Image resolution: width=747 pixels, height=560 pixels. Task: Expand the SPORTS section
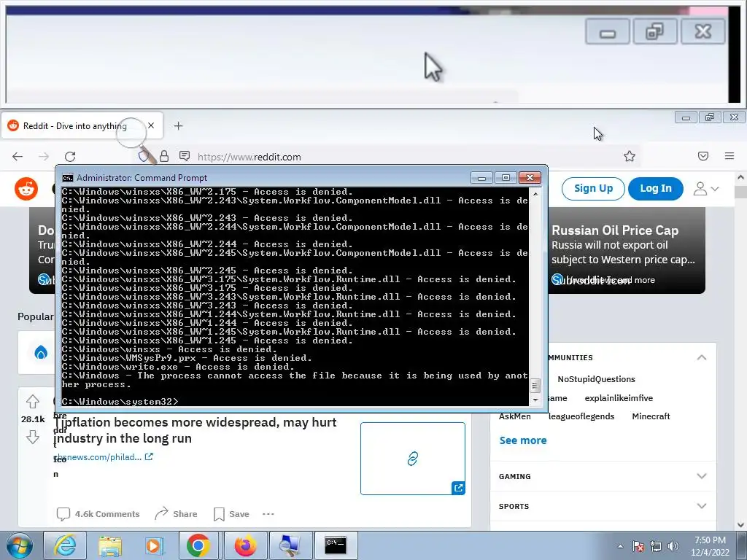tap(603, 506)
